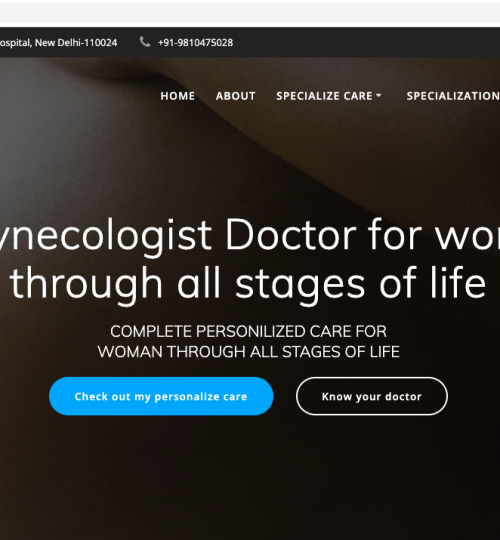Open the HOME menu item
500x540 pixels.
178,96
